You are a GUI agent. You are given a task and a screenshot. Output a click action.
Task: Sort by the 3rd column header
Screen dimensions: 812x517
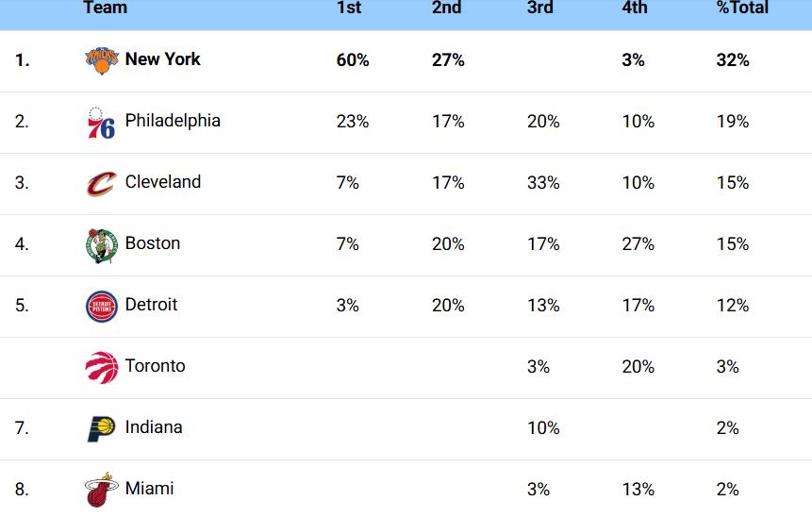[x=540, y=8]
